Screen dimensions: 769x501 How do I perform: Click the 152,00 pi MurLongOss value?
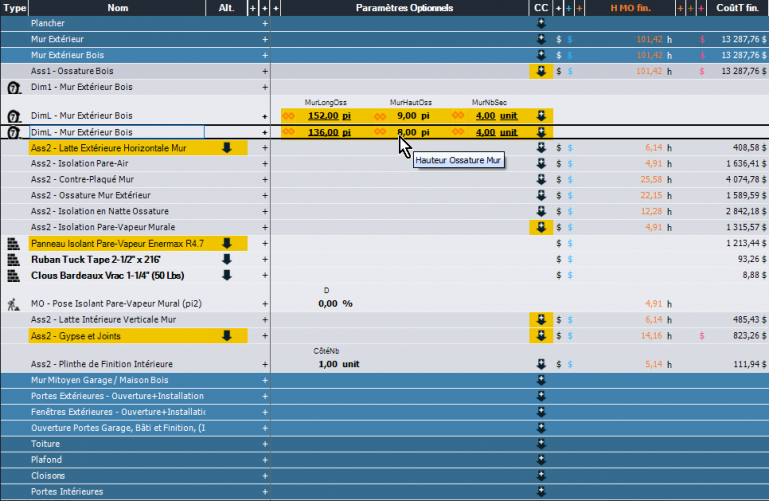[330, 115]
